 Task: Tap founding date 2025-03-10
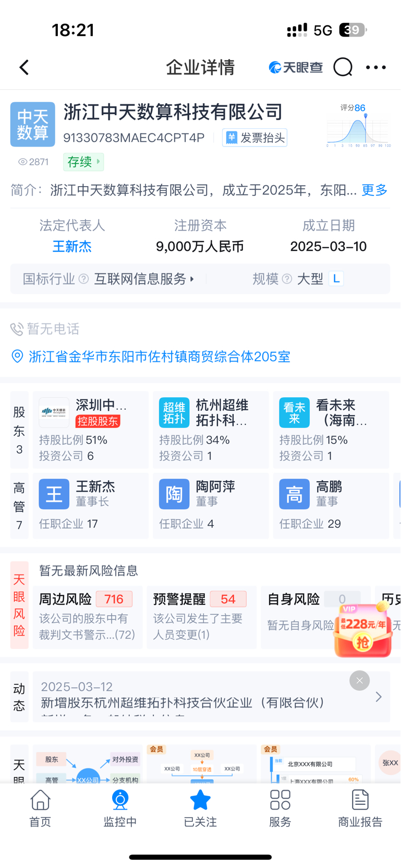click(x=329, y=247)
